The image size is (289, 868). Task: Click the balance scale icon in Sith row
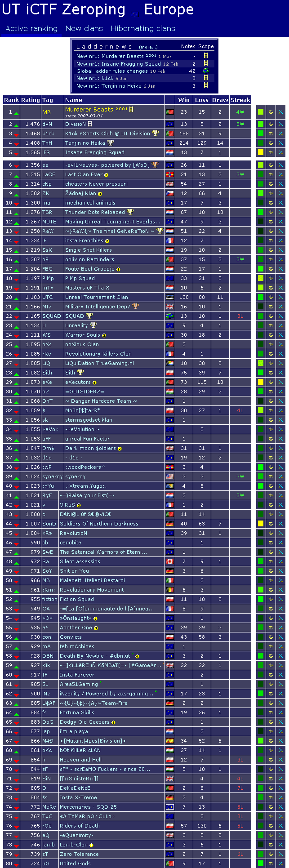pyautogui.click(x=271, y=373)
